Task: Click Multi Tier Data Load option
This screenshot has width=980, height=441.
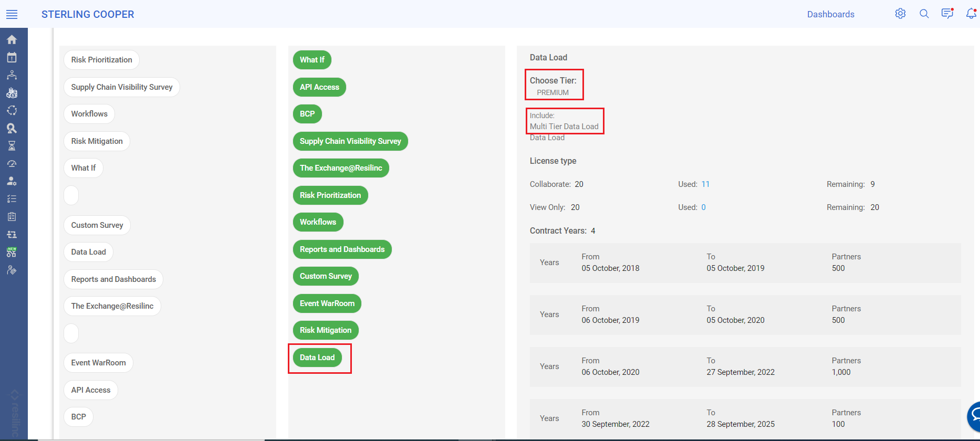Action: click(564, 127)
